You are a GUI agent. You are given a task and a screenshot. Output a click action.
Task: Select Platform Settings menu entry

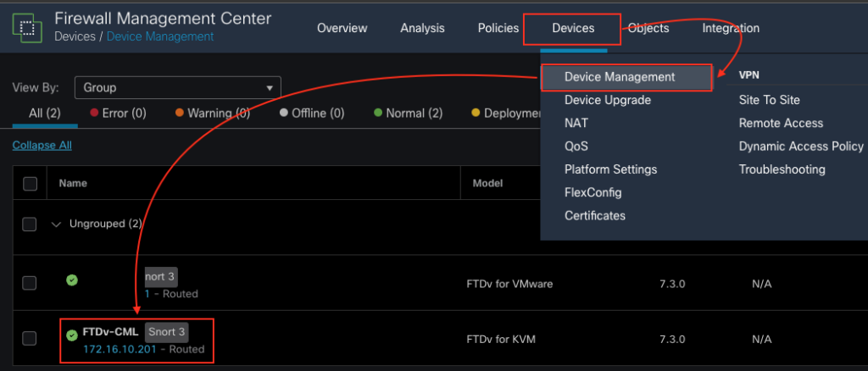[610, 169]
